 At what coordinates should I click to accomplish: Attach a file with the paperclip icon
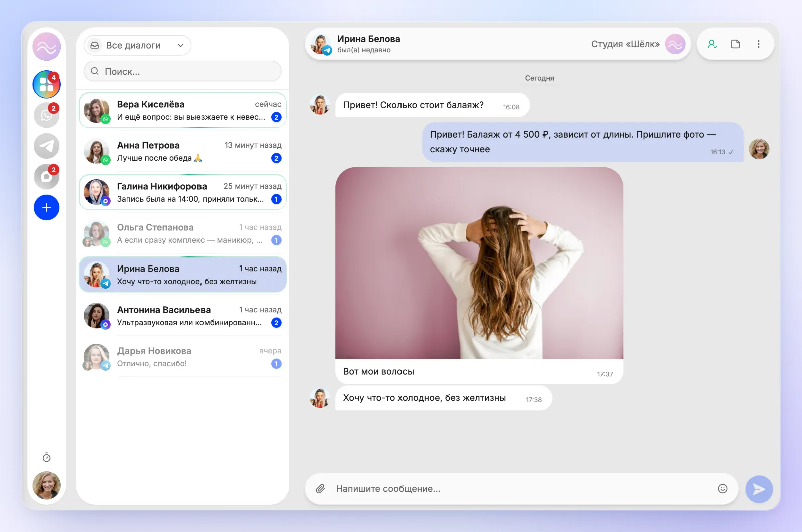[320, 489]
